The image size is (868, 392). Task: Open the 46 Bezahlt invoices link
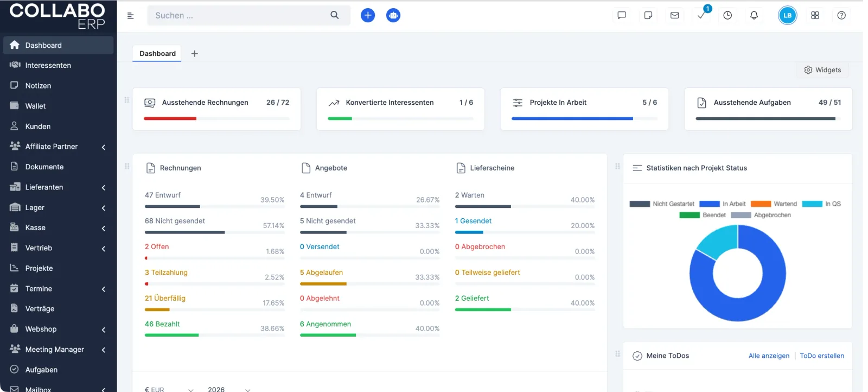[162, 324]
